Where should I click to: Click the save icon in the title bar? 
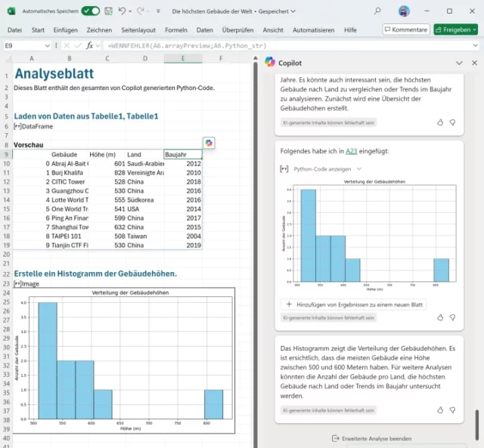click(x=108, y=11)
